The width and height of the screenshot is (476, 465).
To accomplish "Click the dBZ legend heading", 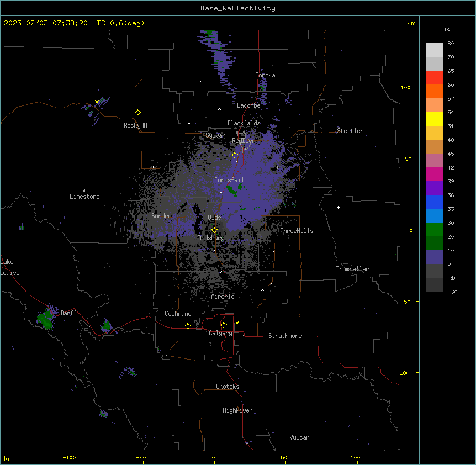I will point(447,29).
